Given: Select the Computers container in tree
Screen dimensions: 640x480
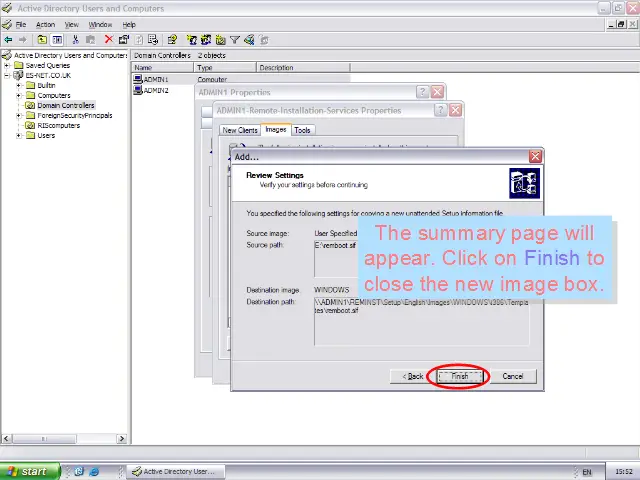Looking at the screenshot, I should (54, 96).
